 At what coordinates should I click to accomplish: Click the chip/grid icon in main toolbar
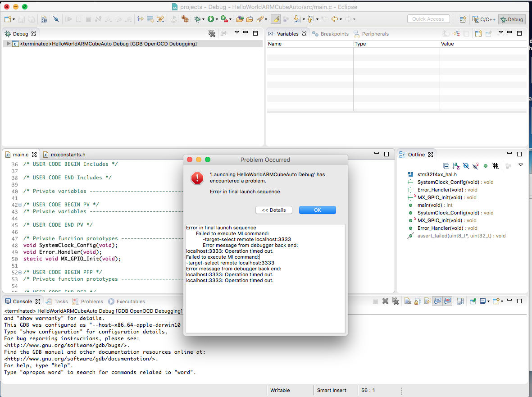185,19
